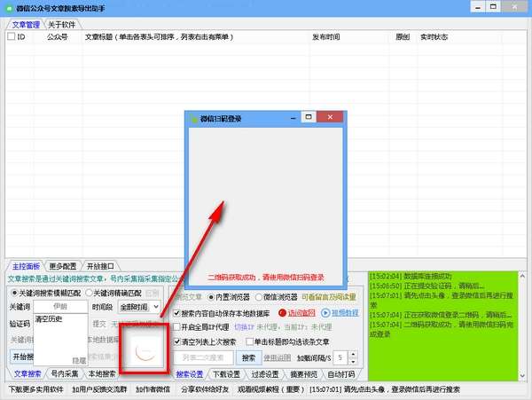Click the red 访问官网 icon
Viewport: 532px width, 400px height.
click(x=282, y=313)
